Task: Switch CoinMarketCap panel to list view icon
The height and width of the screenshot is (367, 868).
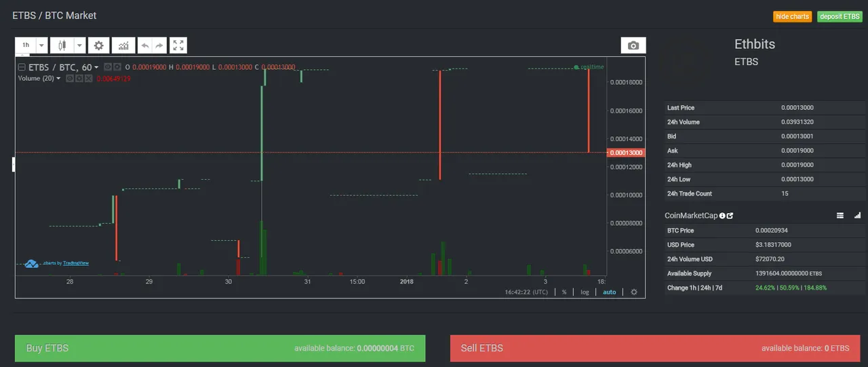Action: tap(840, 216)
